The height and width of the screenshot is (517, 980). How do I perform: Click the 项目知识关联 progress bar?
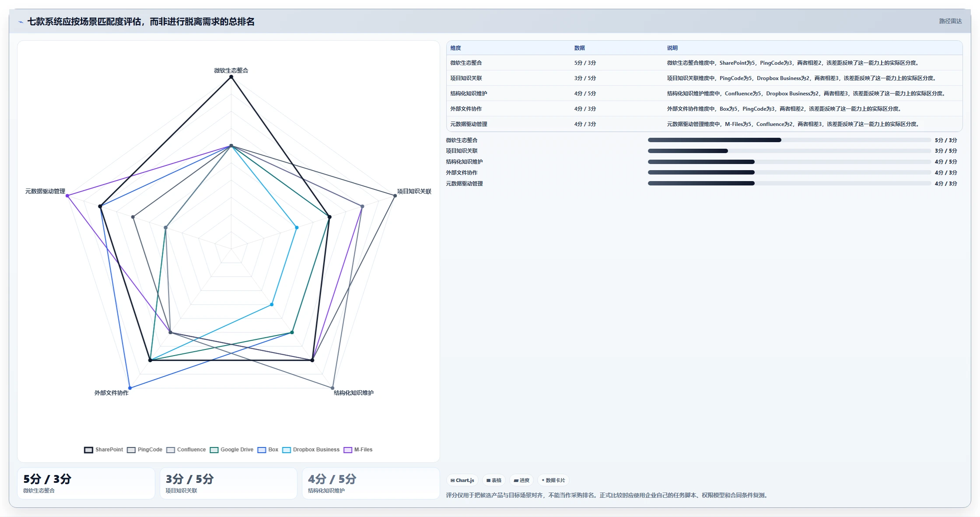[789, 151]
